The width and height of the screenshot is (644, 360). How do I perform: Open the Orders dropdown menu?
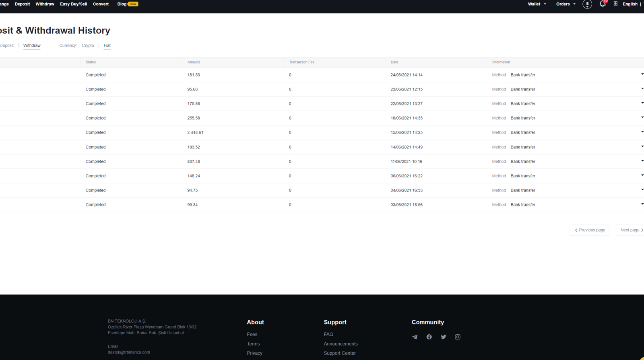click(566, 4)
